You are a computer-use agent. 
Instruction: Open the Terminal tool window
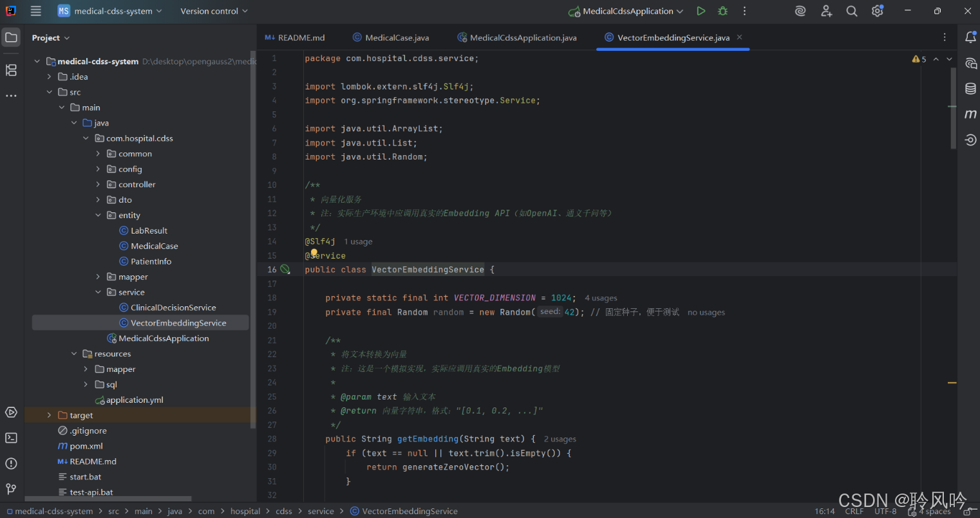pos(11,438)
